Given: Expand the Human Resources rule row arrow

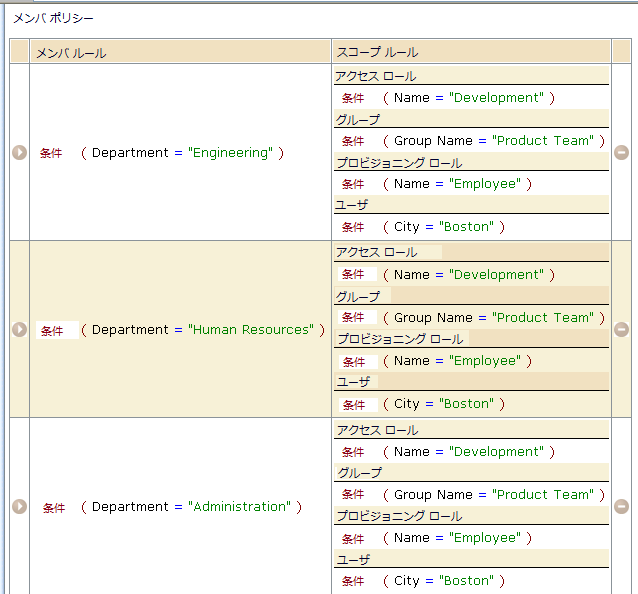Looking at the screenshot, I should (19, 329).
